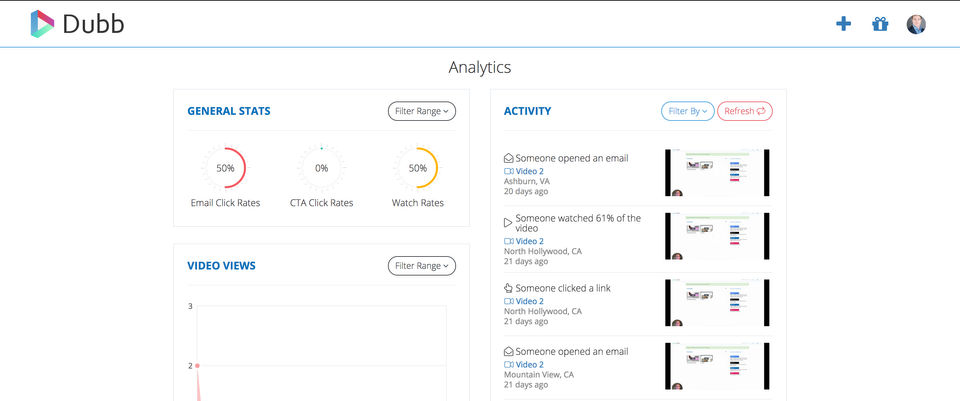The height and width of the screenshot is (401, 960).
Task: Open the gift icon in header
Action: (880, 24)
